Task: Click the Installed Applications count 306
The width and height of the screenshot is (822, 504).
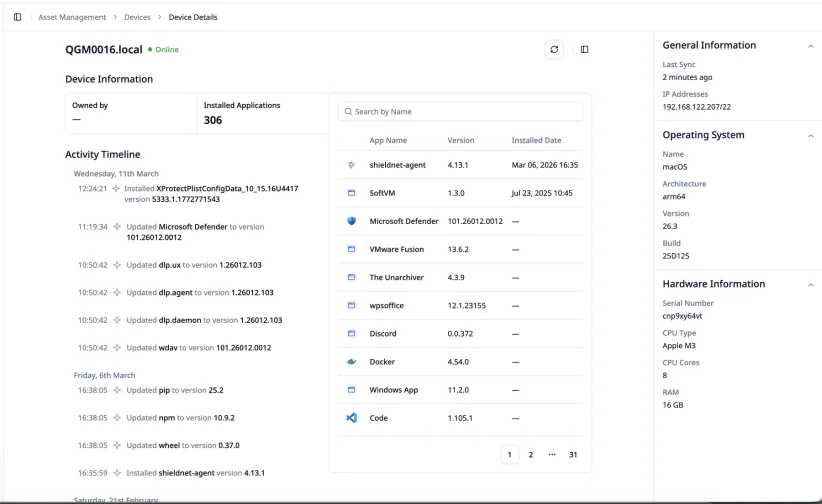Action: 213,120
